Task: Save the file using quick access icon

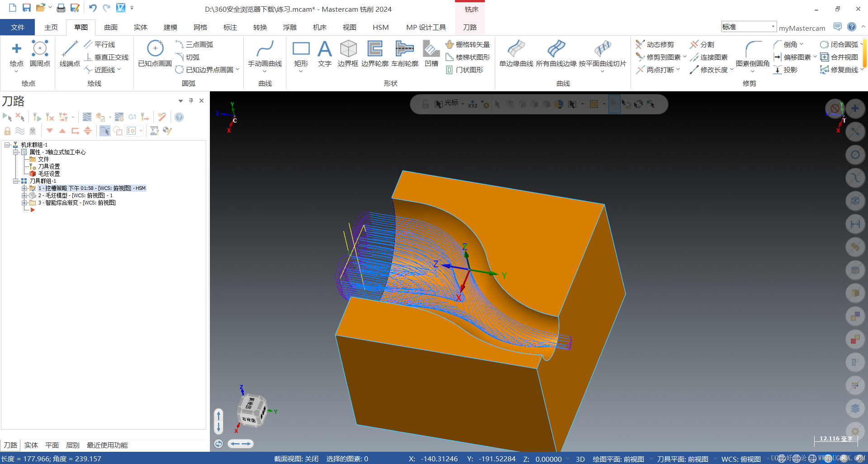Action: click(x=27, y=8)
